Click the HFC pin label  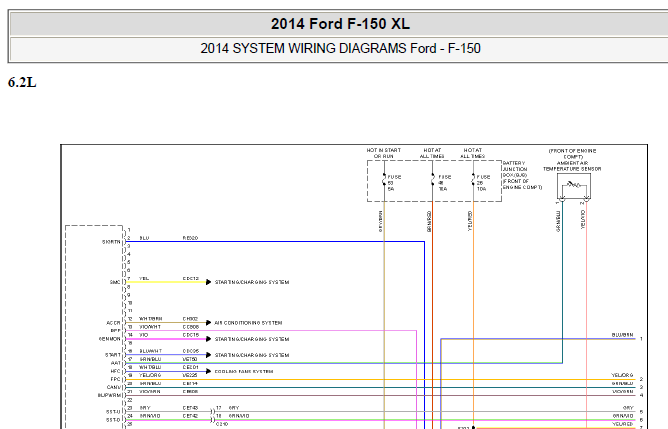coord(115,371)
